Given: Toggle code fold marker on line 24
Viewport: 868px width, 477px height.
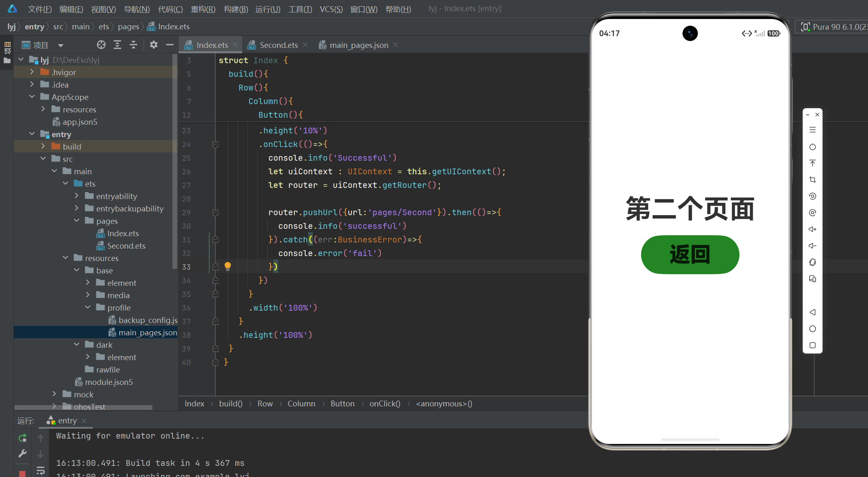Looking at the screenshot, I should (215, 144).
